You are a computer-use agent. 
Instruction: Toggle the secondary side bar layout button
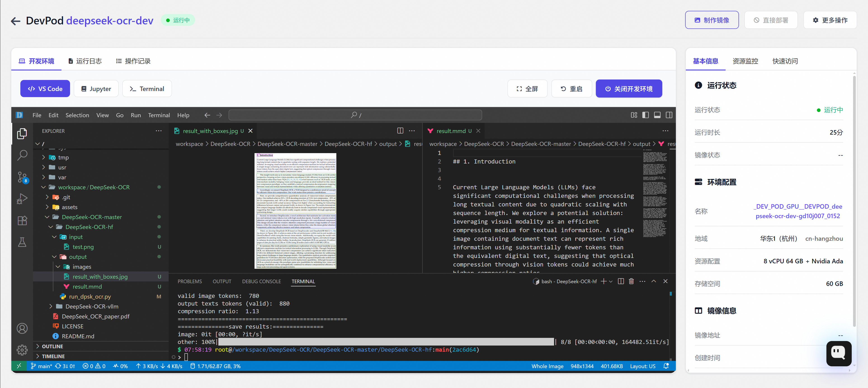(x=669, y=115)
